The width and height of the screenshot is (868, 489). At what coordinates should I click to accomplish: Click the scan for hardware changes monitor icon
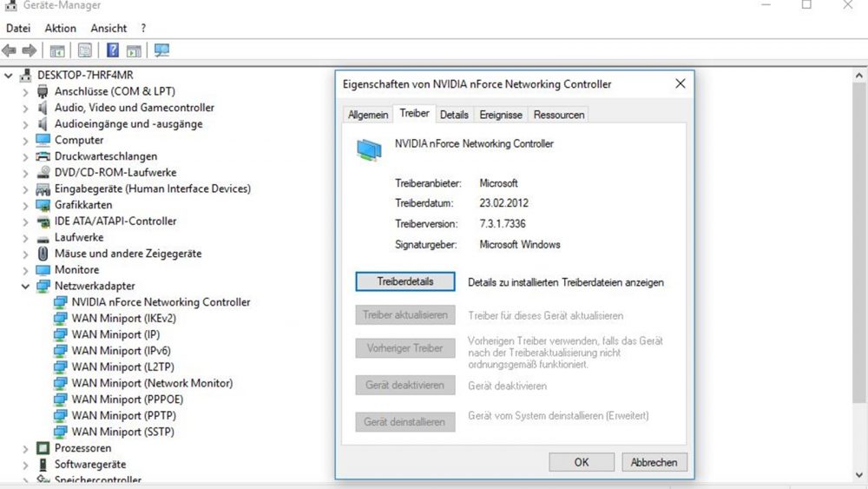point(161,51)
